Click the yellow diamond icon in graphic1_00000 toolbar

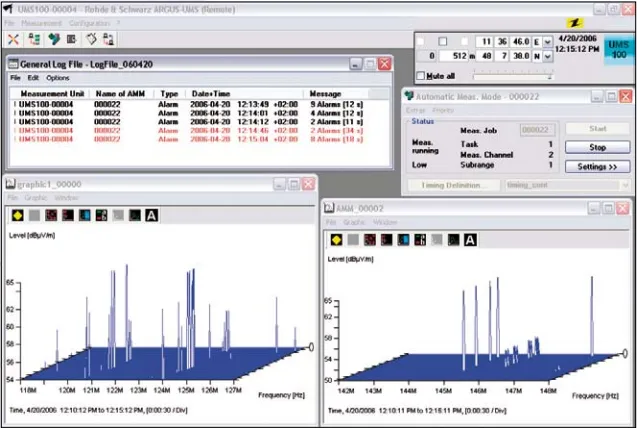click(x=17, y=215)
